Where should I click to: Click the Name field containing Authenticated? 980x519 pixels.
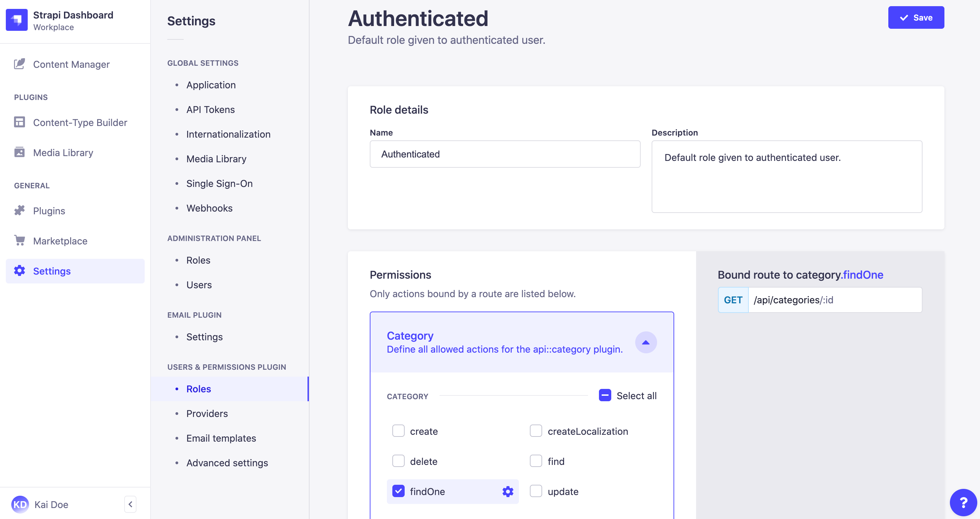505,154
